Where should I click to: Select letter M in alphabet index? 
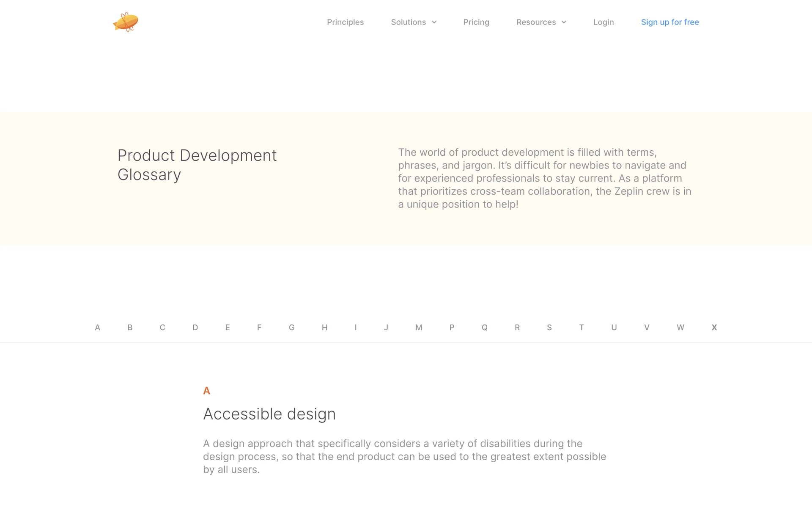point(419,327)
